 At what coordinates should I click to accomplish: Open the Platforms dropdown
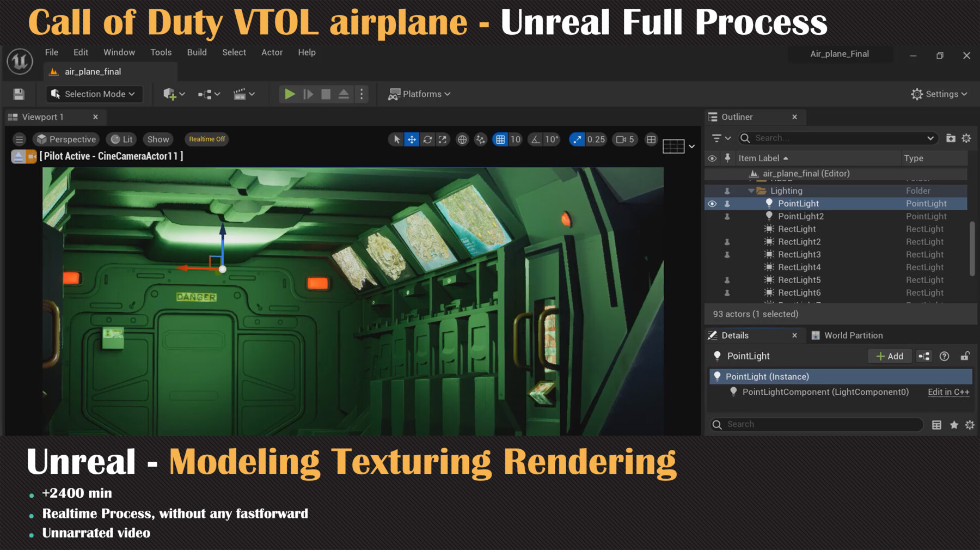point(419,94)
